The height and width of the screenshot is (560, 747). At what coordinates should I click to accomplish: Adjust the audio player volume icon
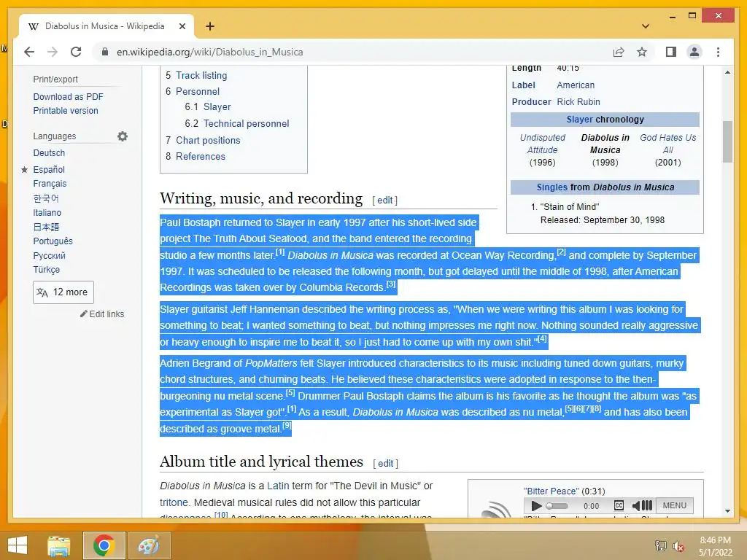[642, 506]
